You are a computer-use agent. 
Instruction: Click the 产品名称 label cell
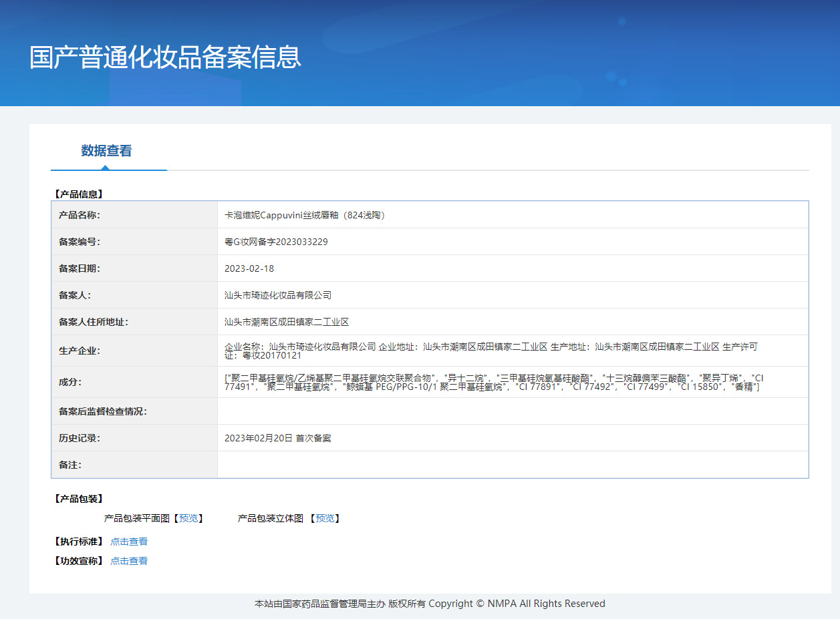point(80,215)
